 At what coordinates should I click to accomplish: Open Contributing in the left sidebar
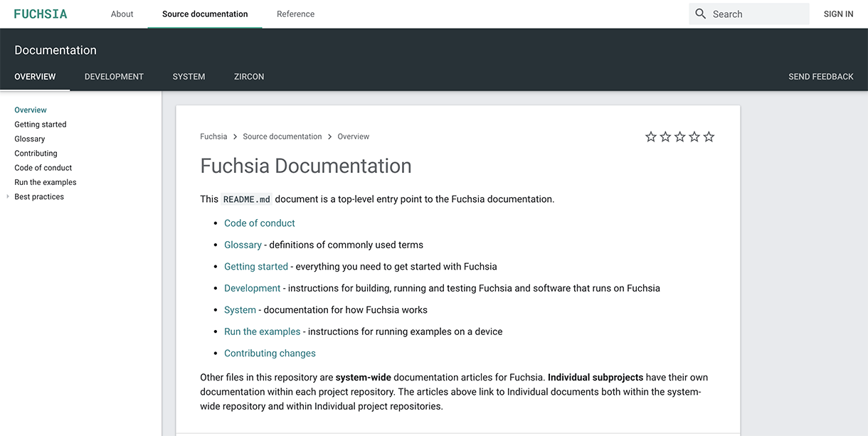coord(36,154)
